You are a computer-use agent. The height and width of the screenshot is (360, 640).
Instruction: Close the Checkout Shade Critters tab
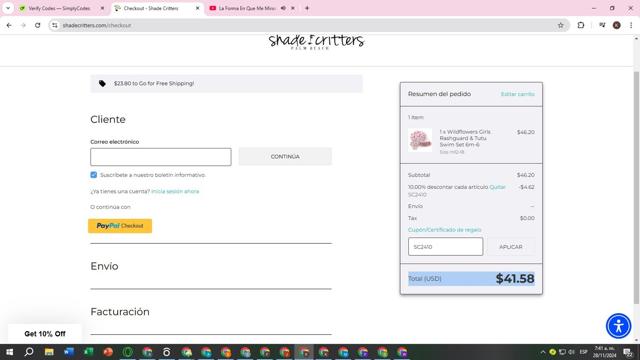click(x=198, y=8)
